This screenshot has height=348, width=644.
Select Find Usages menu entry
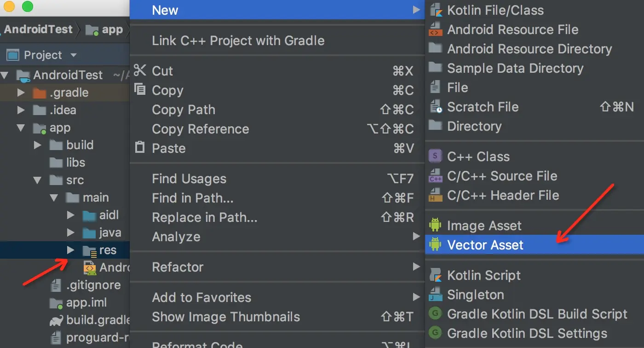(189, 179)
